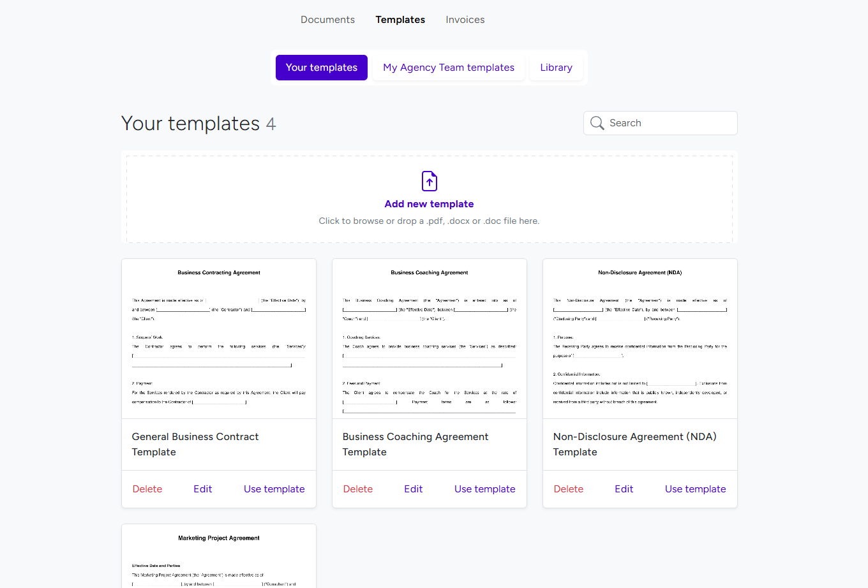Screen dimensions: 868x588
Task: Open the Non-Disclosure Agreement preview thumbnail
Action: tap(640, 338)
